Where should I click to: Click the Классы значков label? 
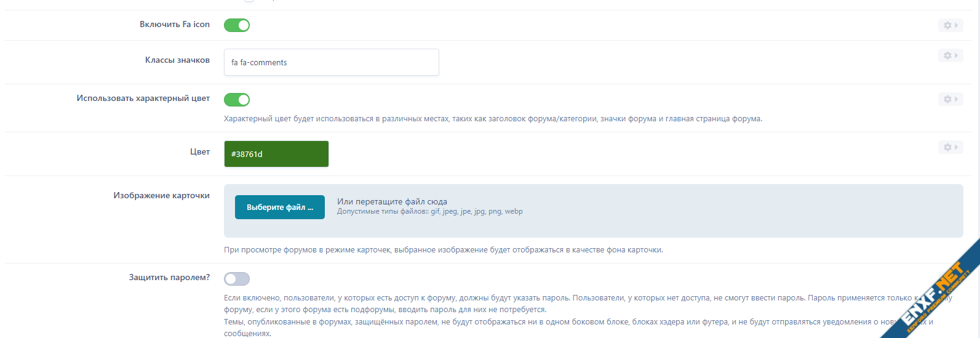click(x=177, y=60)
